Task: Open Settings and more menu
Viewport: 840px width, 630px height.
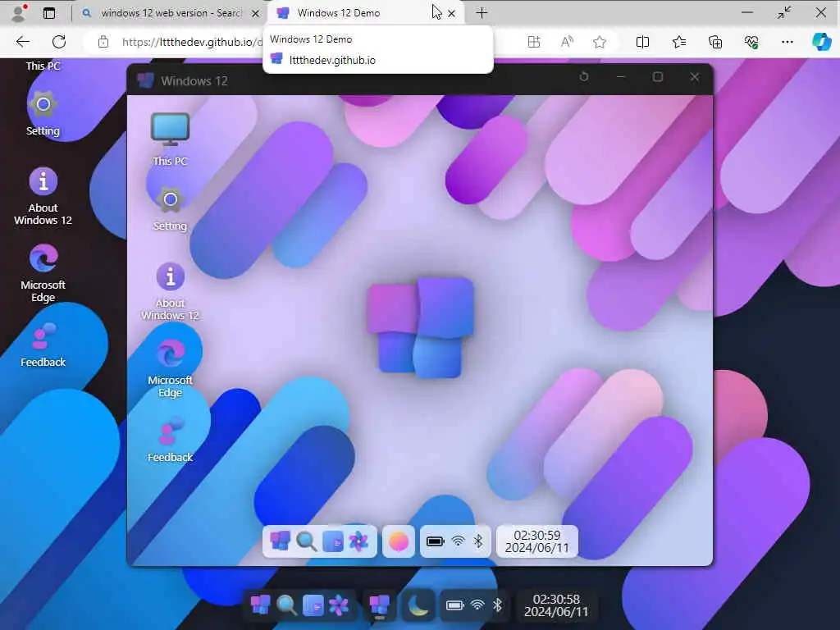Action: click(787, 42)
